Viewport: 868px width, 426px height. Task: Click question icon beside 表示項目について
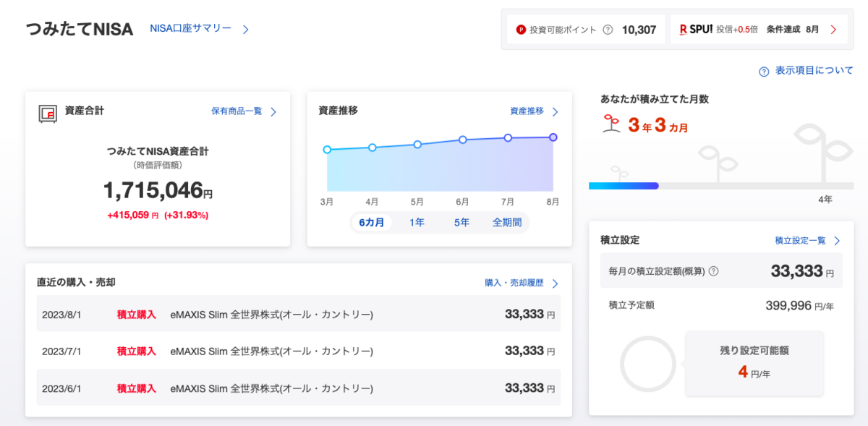(764, 72)
